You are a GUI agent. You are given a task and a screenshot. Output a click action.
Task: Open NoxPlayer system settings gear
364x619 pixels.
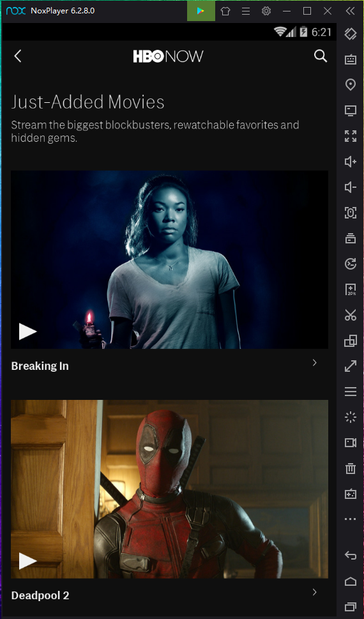pos(266,11)
